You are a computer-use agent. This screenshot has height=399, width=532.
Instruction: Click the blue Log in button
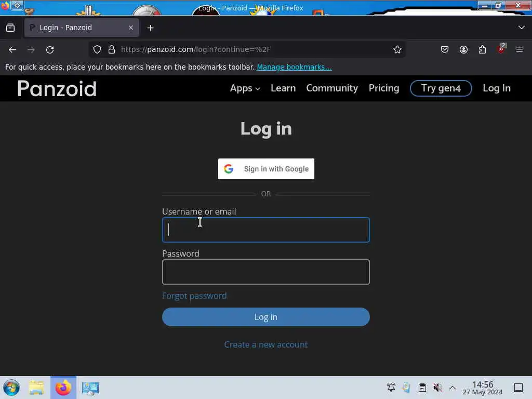point(265,317)
